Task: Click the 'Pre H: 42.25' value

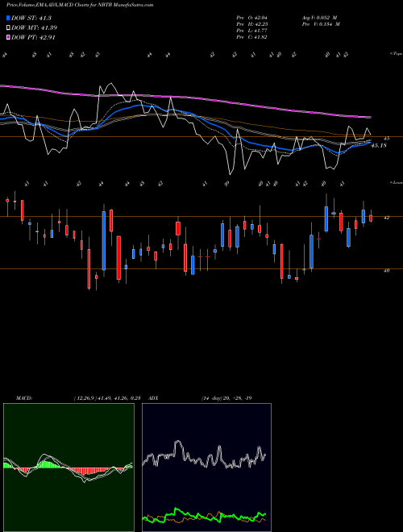Action: click(251, 23)
